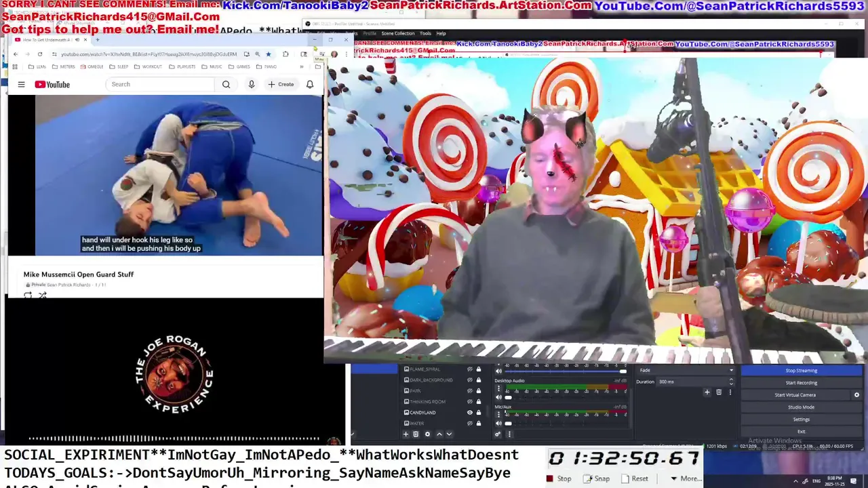868x488 pixels.
Task: Click Start Virtual Camera in OBS
Action: [x=795, y=395]
